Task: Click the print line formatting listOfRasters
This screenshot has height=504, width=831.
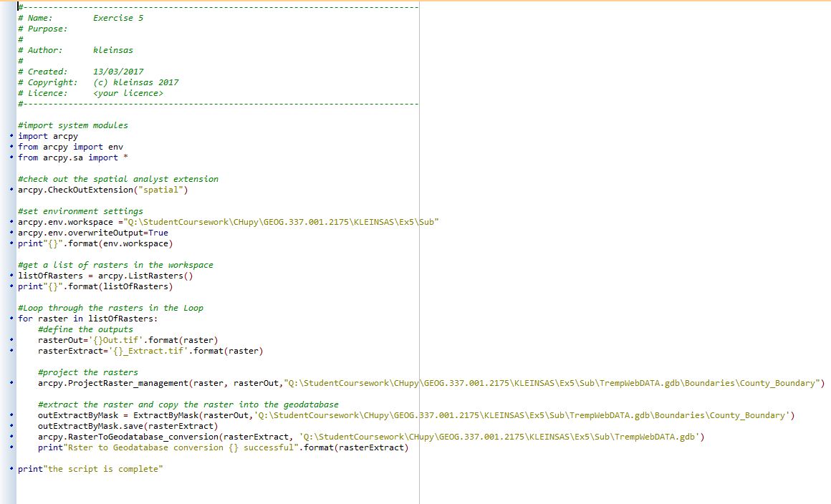Action: tap(95, 286)
